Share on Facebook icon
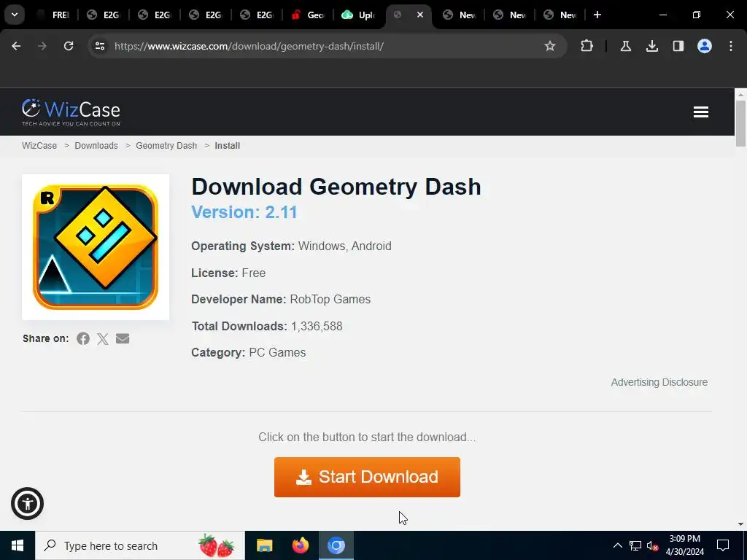Viewport: 747px width, 560px height. coord(83,338)
